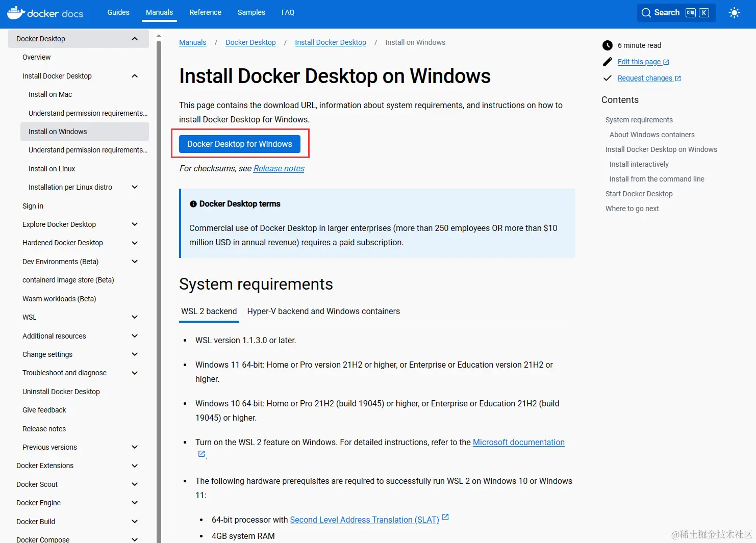The height and width of the screenshot is (543, 756).
Task: Select Install on Windows in the sidebar
Action: click(x=85, y=132)
